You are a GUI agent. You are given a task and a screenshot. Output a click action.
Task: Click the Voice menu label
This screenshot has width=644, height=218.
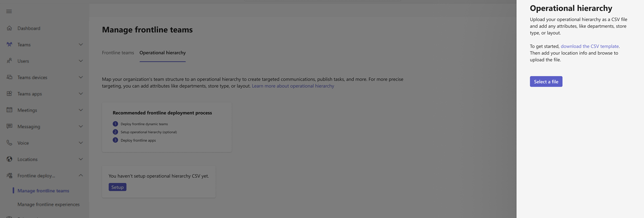[x=23, y=143]
